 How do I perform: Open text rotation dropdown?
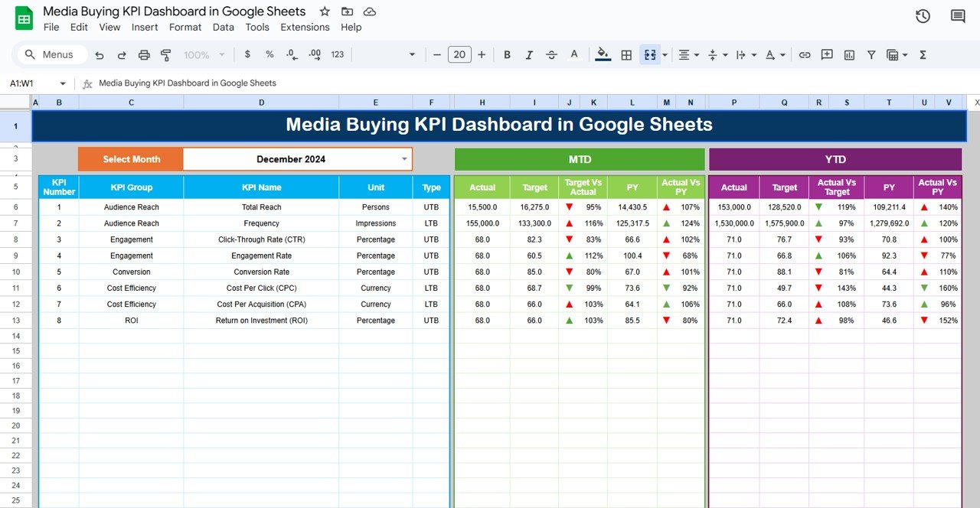(776, 54)
